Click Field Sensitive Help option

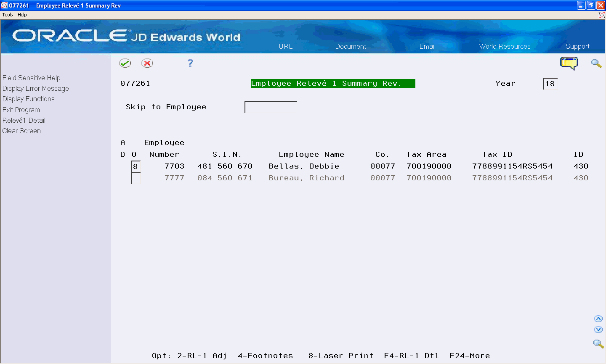pyautogui.click(x=31, y=78)
